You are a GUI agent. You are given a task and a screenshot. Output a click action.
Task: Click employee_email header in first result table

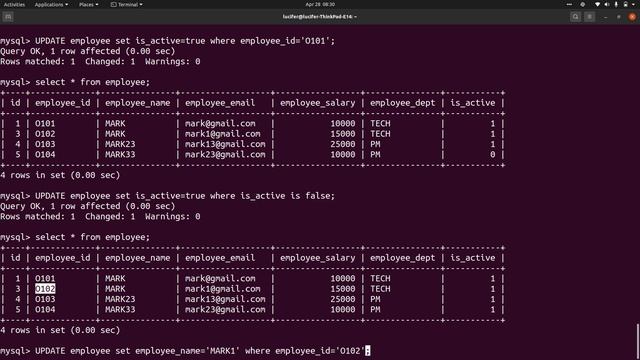pyautogui.click(x=220, y=103)
